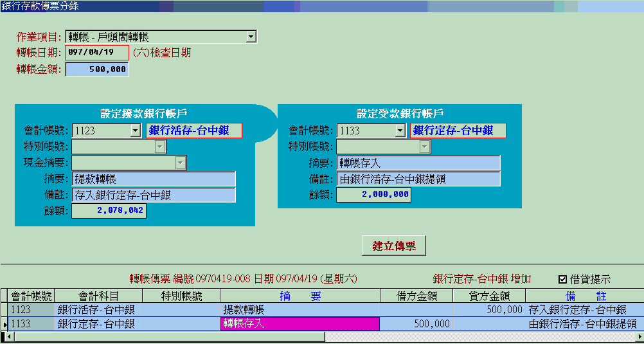The width and height of the screenshot is (644, 344).
Task: Expand 受款銀行 會計帳號 1133 dropdown
Action: pos(400,131)
